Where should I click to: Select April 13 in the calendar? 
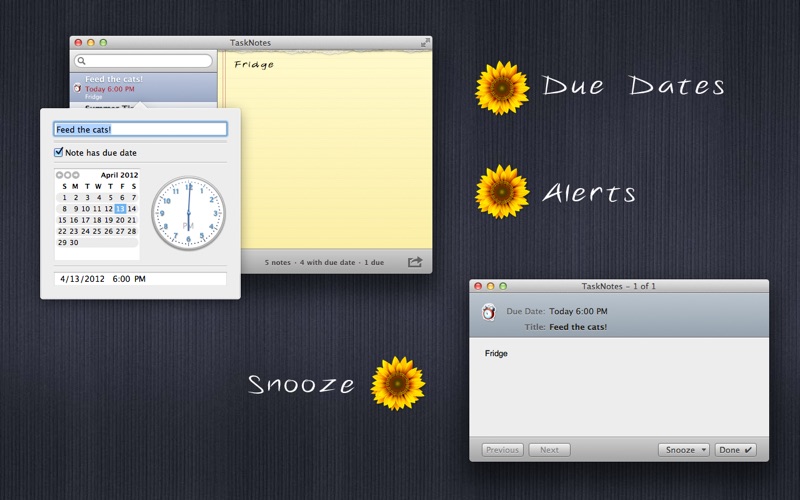pyautogui.click(x=120, y=209)
